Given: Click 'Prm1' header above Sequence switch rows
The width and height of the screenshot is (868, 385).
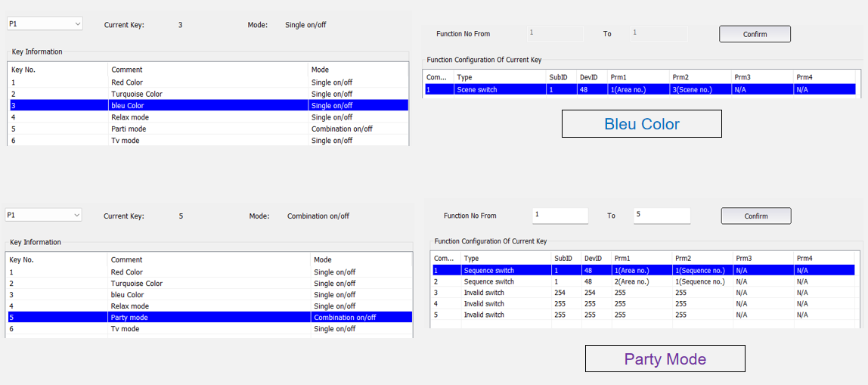Looking at the screenshot, I should (x=642, y=258).
